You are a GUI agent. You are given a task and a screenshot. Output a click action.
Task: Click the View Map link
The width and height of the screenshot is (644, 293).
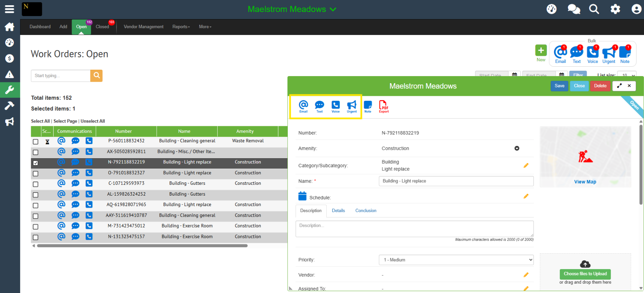(x=585, y=182)
